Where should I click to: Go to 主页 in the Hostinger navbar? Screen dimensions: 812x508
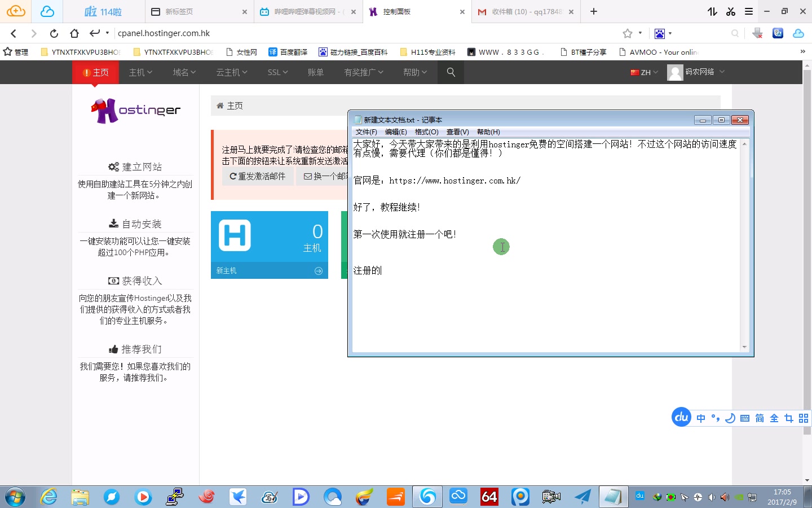pyautogui.click(x=95, y=72)
